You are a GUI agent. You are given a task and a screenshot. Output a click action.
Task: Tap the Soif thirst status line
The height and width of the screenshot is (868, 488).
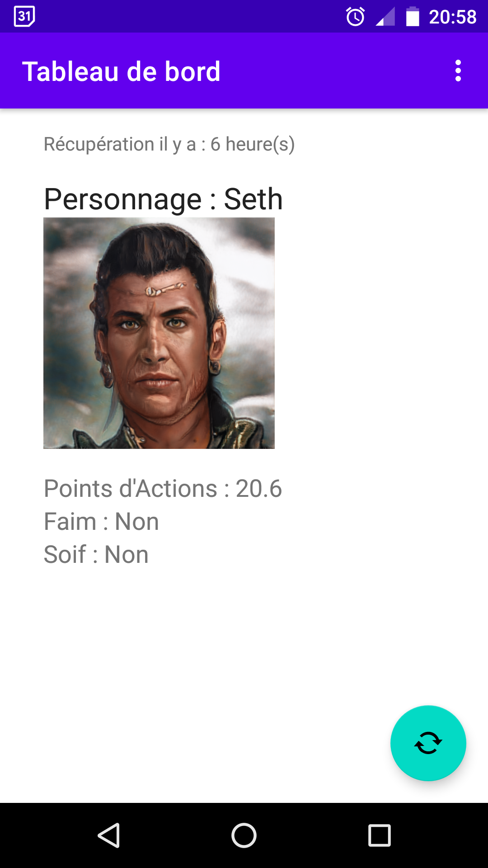click(96, 555)
